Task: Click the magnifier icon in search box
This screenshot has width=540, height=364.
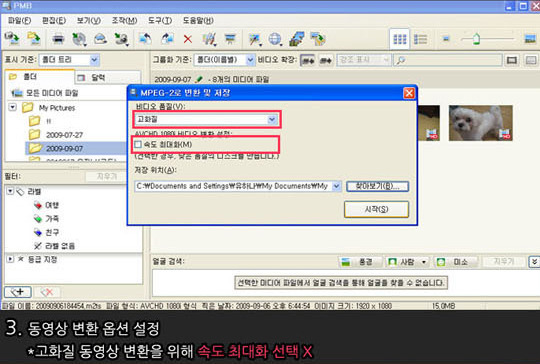Action: pyautogui.click(x=401, y=60)
